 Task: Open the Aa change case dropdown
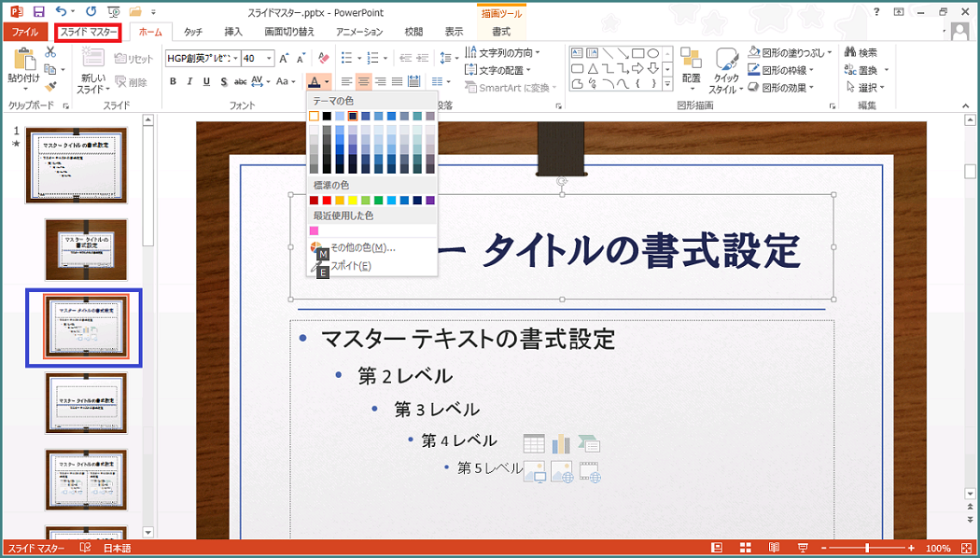click(x=286, y=81)
